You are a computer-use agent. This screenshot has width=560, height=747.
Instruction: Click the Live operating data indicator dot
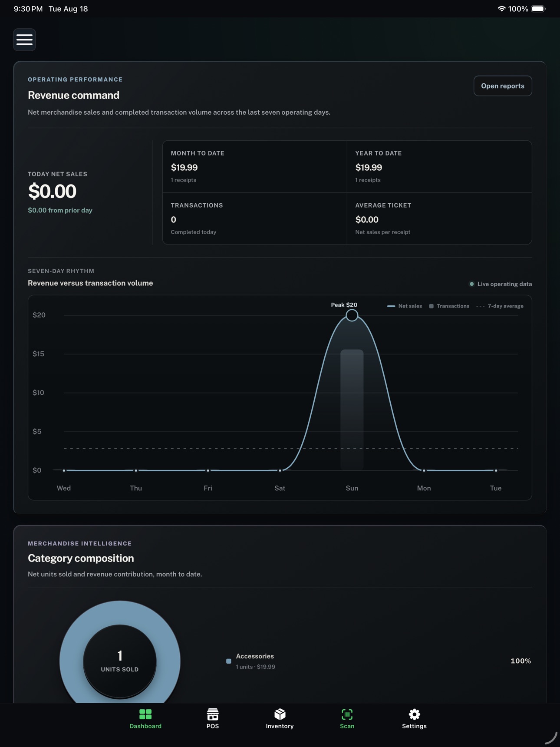click(x=471, y=284)
